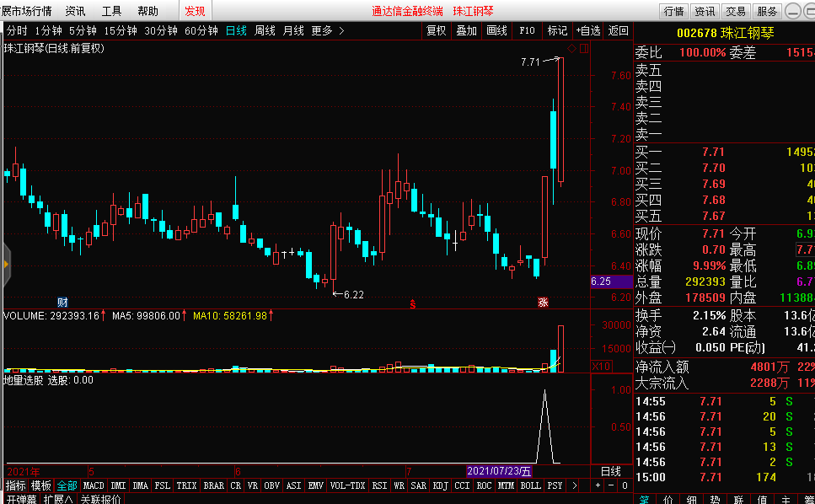Click the 交易 trading button
Viewport: 815px width, 504px height.
[x=736, y=11]
